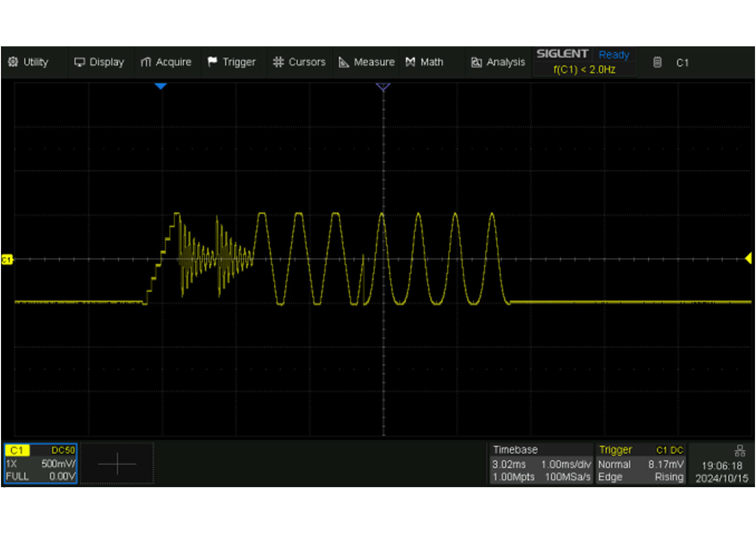Screen dimensions: 756x534
Task: Click the network connection status icon
Action: click(x=739, y=450)
